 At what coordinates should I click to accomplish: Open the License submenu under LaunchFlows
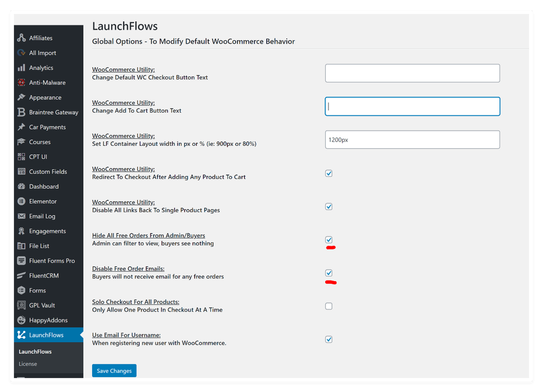[28, 364]
